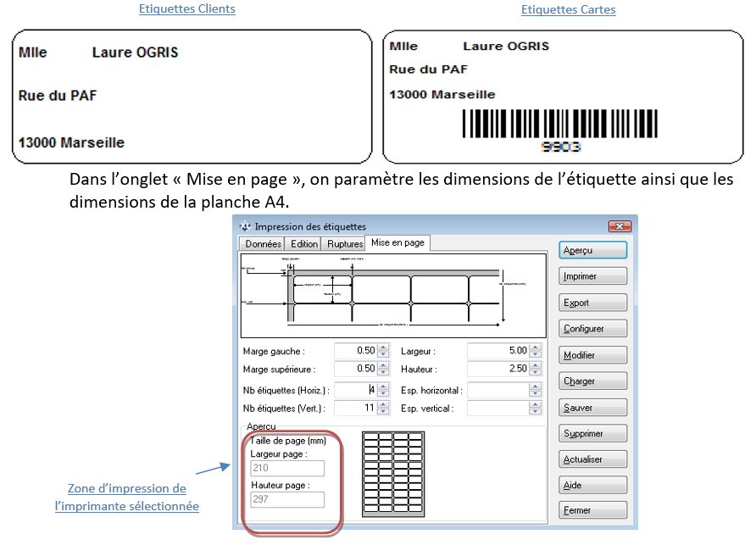Image resolution: width=756 pixels, height=545 pixels.
Task: Increase the Largeur value with its up arrow
Action: click(x=536, y=347)
